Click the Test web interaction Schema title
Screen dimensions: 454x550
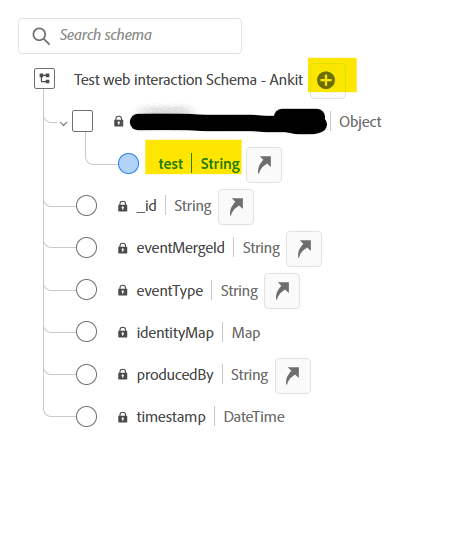tap(188, 80)
